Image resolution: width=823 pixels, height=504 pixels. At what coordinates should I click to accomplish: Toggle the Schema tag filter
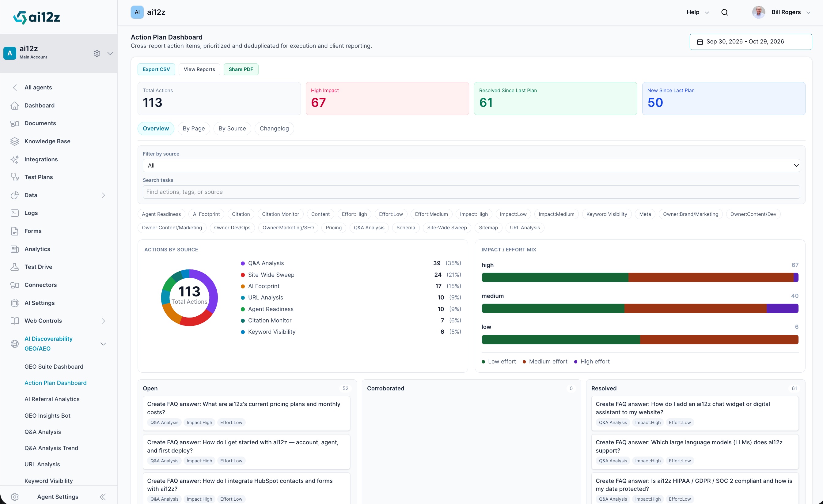pos(405,228)
